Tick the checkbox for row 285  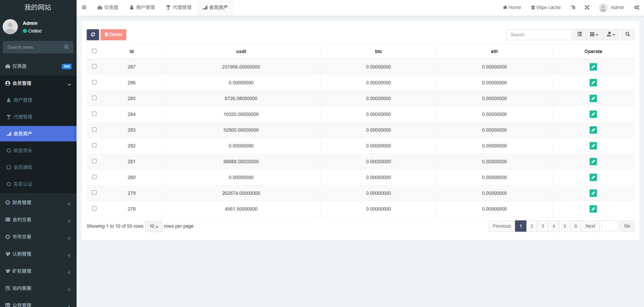(x=94, y=98)
